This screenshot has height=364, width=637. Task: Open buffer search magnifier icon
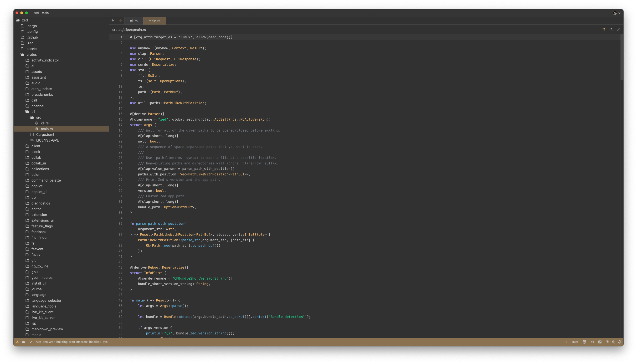[x=611, y=30]
